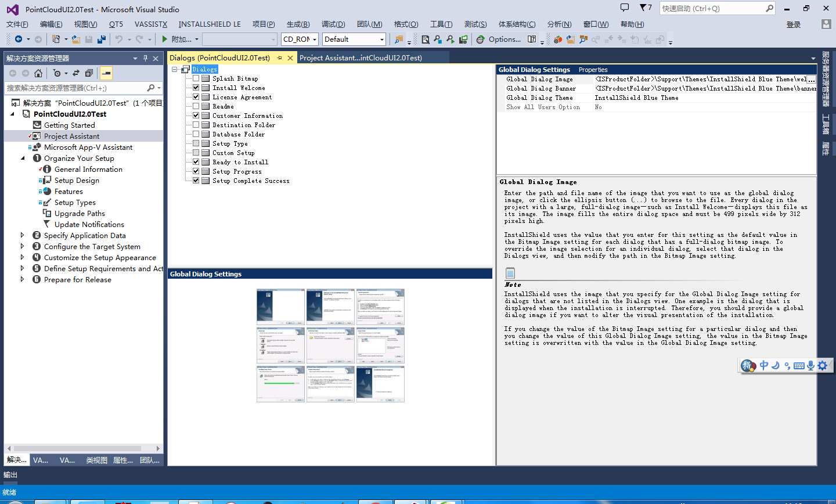The width and height of the screenshot is (836, 504).
Task: Click the find in files toolbar icon
Action: pos(399,39)
